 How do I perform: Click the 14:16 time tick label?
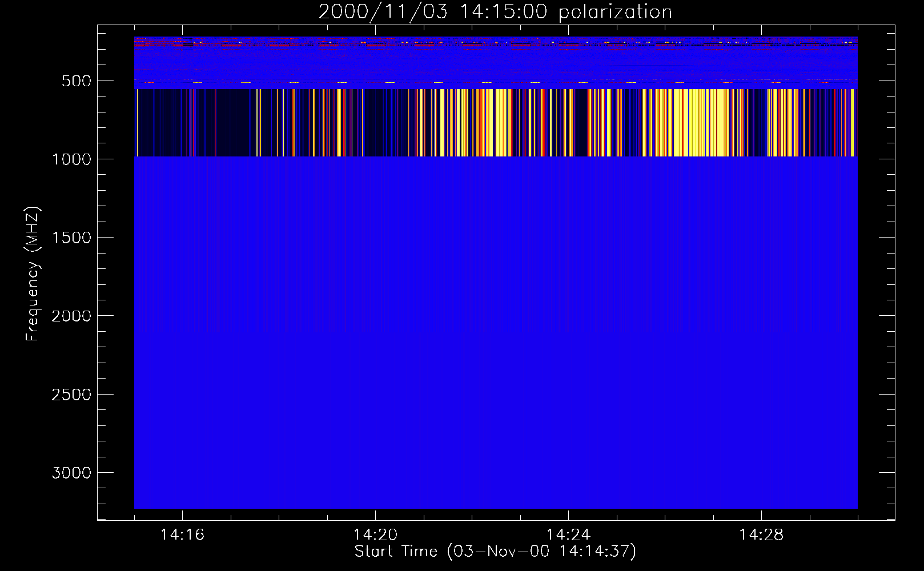pyautogui.click(x=182, y=535)
